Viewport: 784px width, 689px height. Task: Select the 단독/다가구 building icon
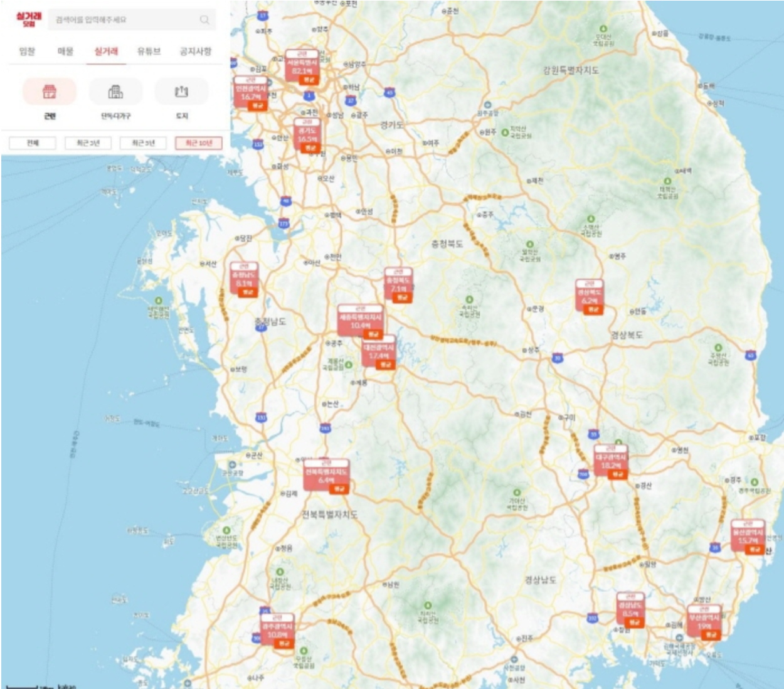pos(115,92)
